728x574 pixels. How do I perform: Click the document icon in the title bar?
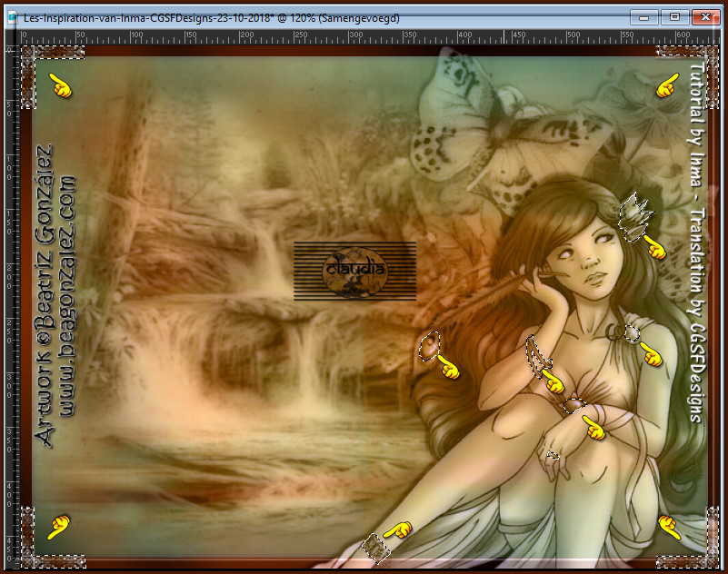(x=14, y=18)
